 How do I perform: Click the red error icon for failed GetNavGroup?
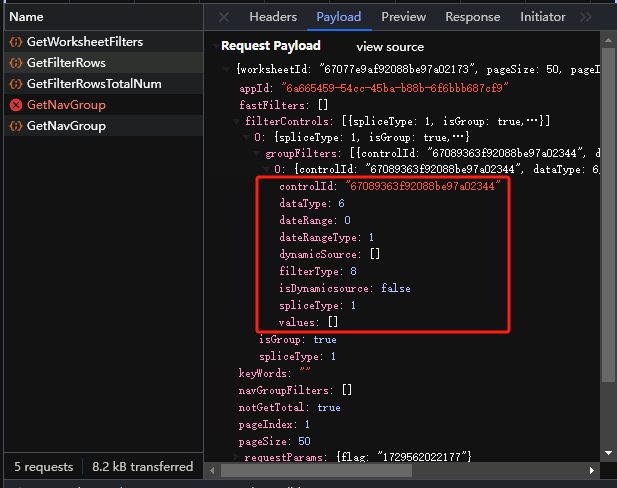pos(15,105)
